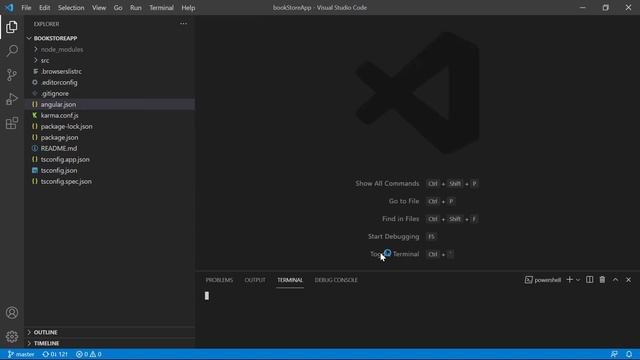Close the terminal panel

tap(628, 280)
